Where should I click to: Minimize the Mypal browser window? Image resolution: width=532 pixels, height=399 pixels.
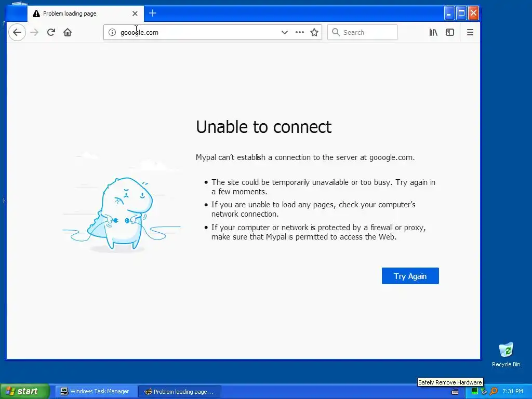pos(449,13)
